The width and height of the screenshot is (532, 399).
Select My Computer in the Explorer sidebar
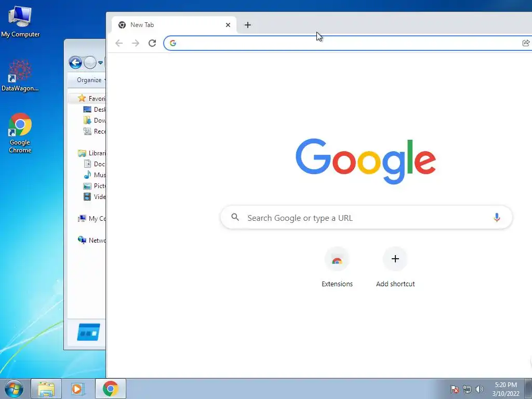(x=91, y=219)
